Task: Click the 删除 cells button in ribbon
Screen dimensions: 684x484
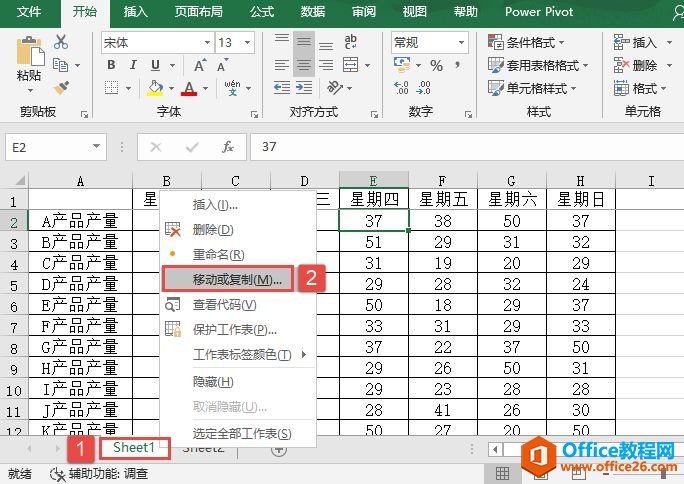Action: pyautogui.click(x=642, y=65)
